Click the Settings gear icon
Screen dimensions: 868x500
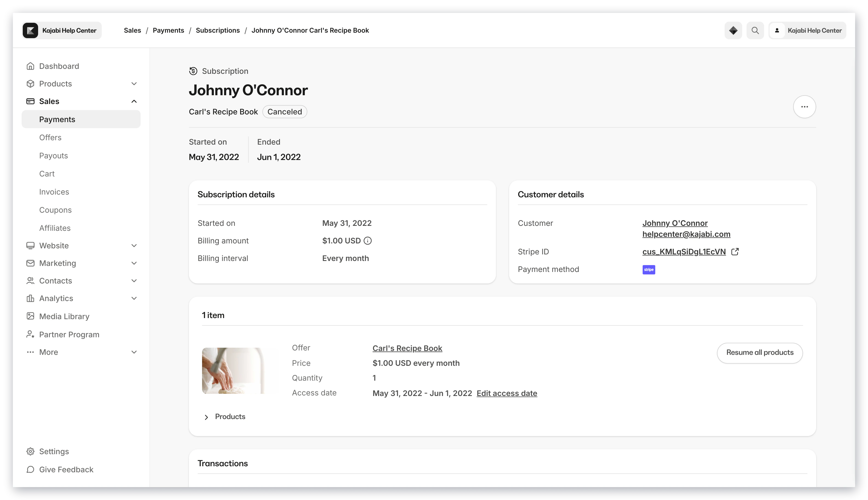(x=30, y=451)
